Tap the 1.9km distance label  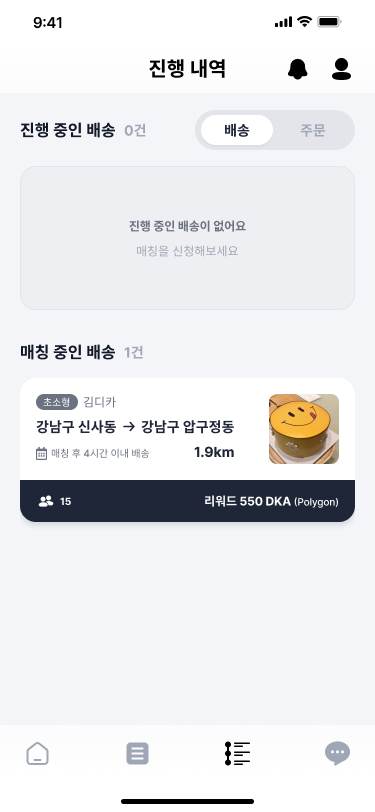[x=214, y=453]
